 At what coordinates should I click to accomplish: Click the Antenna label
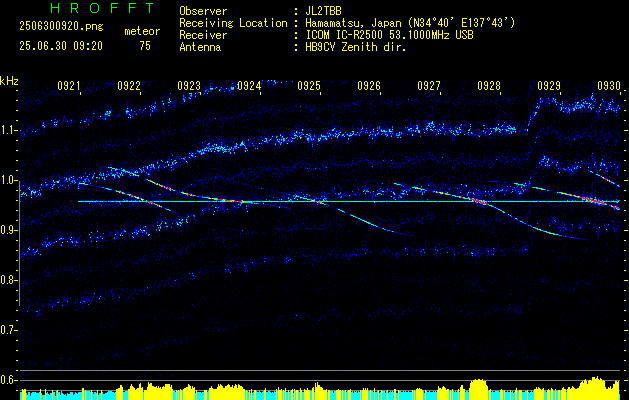[200, 47]
